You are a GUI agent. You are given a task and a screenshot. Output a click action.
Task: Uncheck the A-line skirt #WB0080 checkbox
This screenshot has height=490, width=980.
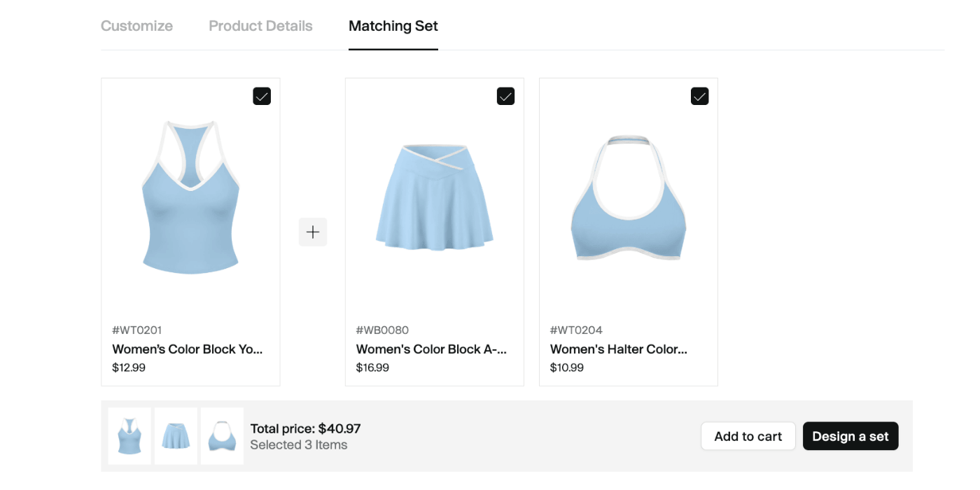pyautogui.click(x=505, y=96)
